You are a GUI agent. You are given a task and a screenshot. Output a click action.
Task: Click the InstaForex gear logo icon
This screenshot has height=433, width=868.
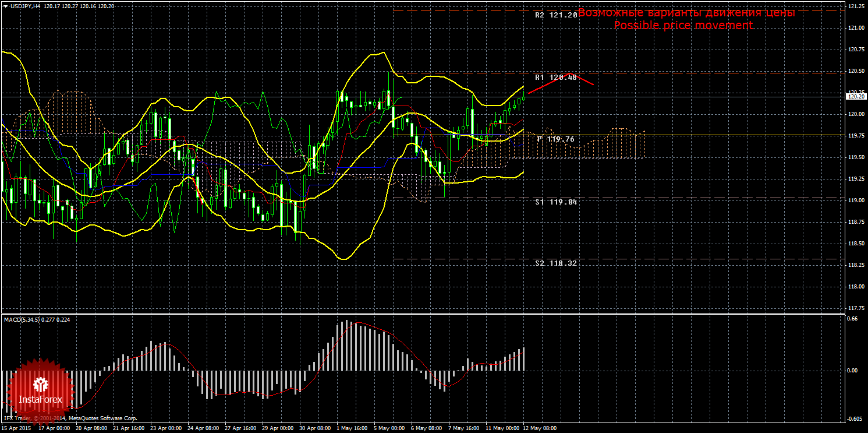point(40,385)
